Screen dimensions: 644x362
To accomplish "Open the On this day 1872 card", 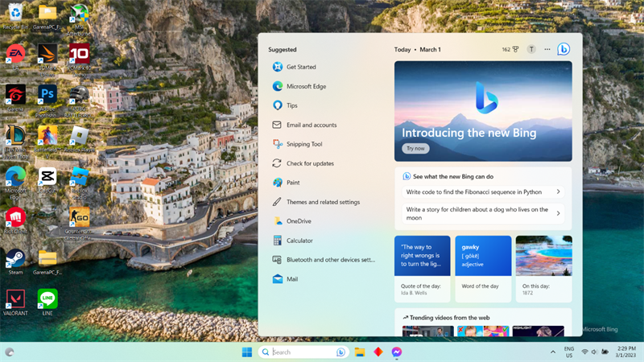I will 544,269.
